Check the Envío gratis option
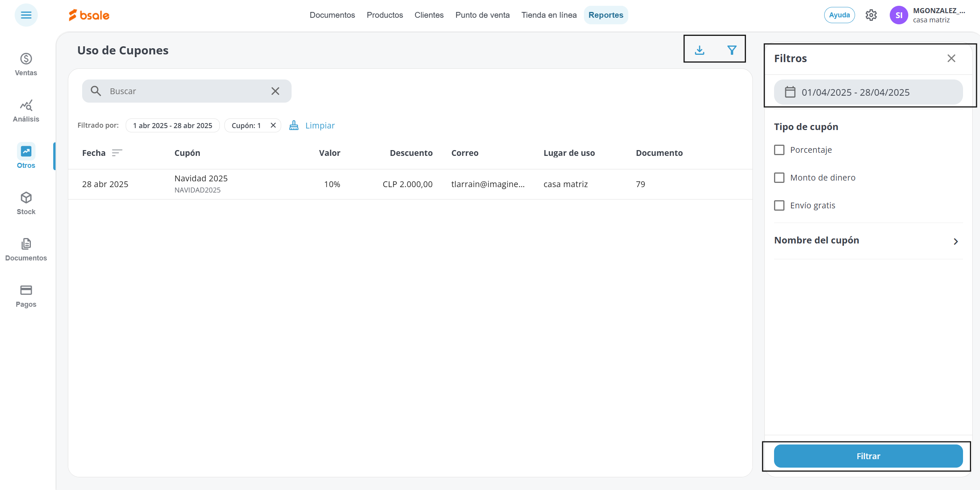 [x=779, y=205]
